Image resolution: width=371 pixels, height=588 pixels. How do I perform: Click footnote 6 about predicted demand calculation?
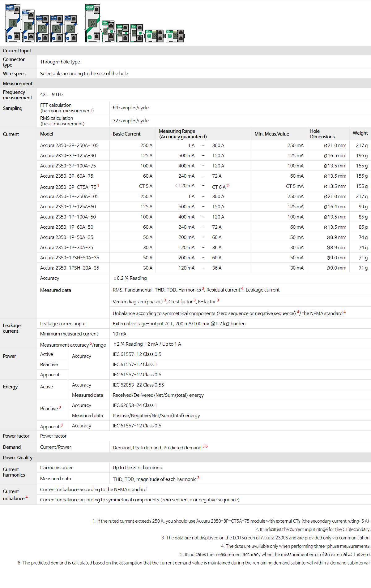(x=194, y=563)
